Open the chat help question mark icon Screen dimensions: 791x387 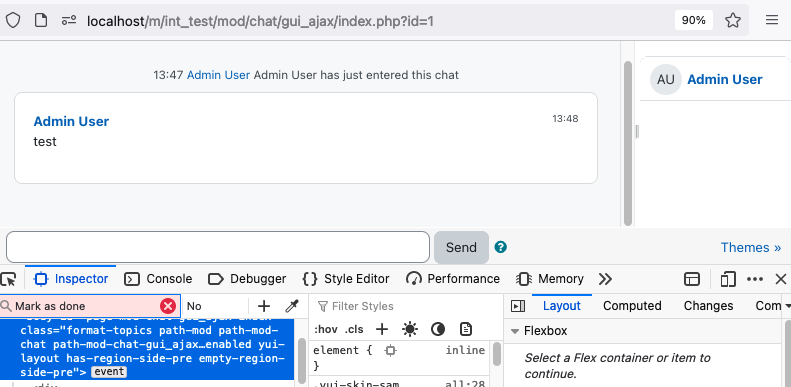pyautogui.click(x=500, y=247)
